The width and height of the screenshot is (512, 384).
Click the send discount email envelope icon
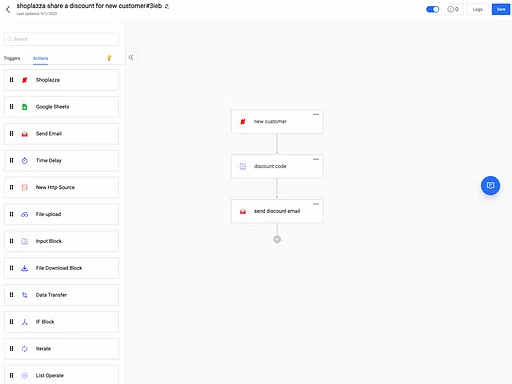click(243, 211)
